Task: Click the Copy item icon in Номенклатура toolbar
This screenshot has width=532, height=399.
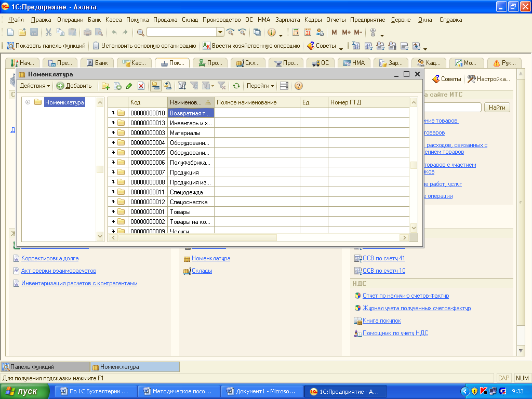Action: coord(117,86)
